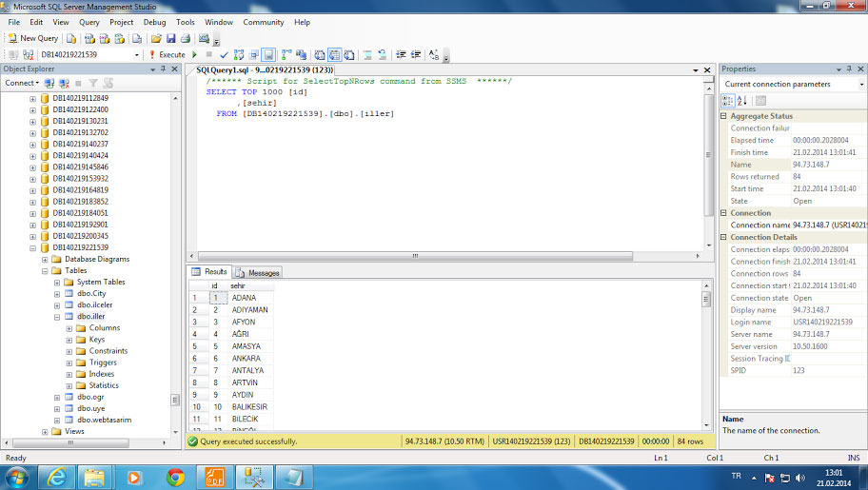This screenshot has width=868, height=490.
Task: Collapse the dbo.iller table node
Action: point(57,317)
